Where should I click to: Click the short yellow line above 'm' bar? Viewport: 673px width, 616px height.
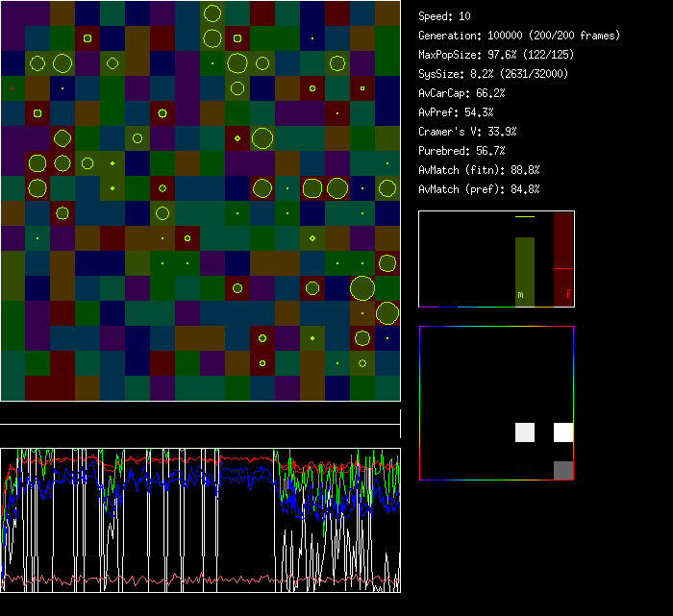[x=524, y=217]
